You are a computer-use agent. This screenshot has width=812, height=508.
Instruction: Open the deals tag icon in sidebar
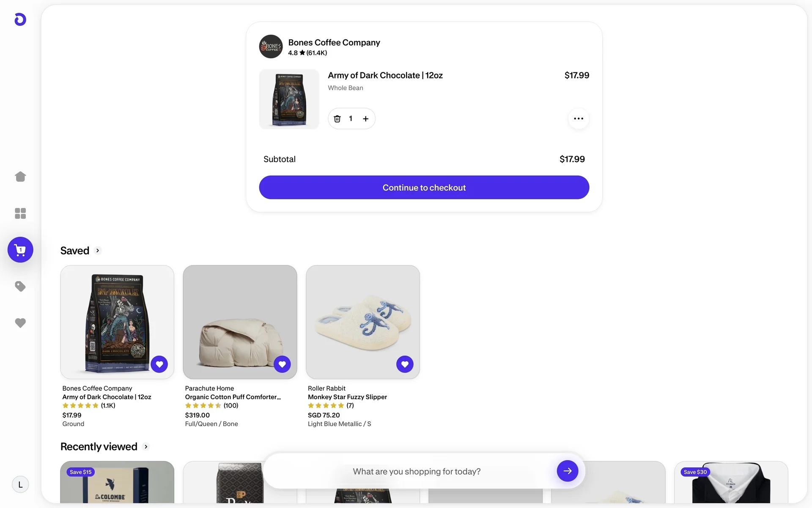[x=20, y=287]
